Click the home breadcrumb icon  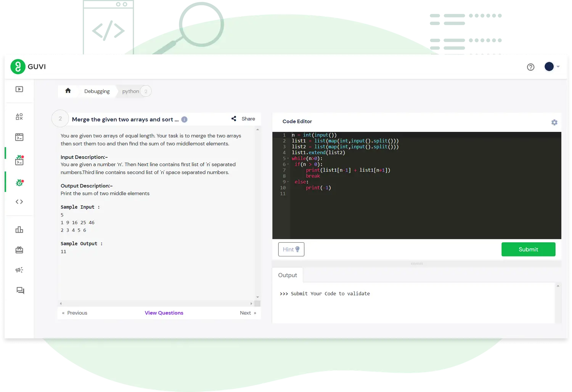(x=68, y=91)
